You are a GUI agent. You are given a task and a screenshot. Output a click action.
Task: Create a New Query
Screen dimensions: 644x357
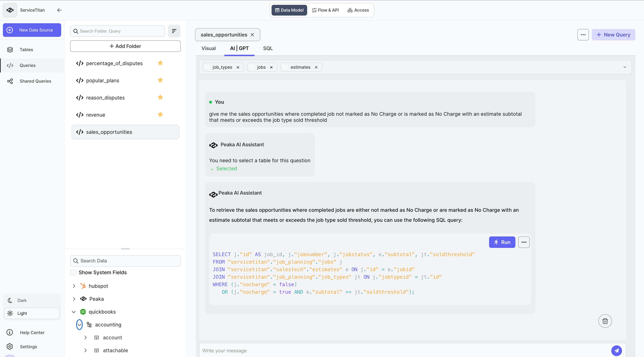tap(614, 35)
